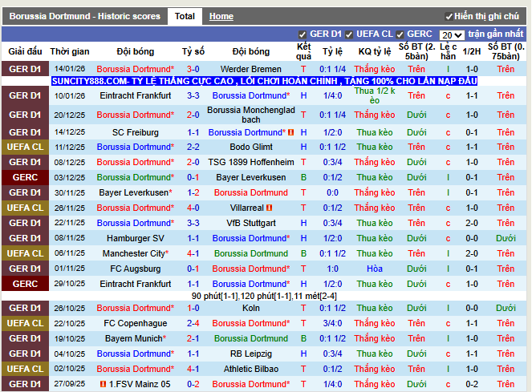Switch to the Total tab

(x=185, y=16)
